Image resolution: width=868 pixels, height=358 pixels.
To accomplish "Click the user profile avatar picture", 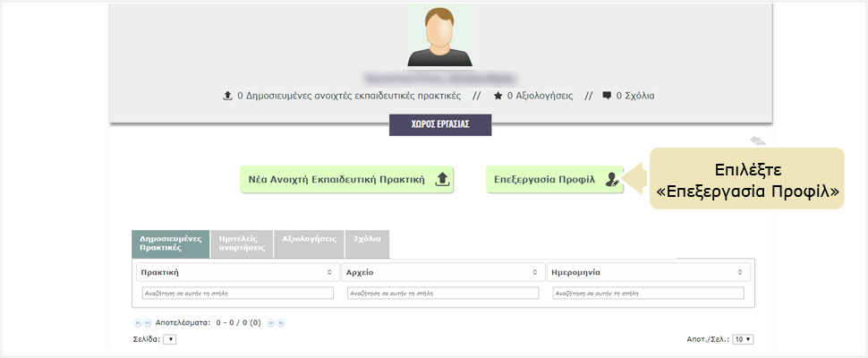I will pyautogui.click(x=439, y=37).
